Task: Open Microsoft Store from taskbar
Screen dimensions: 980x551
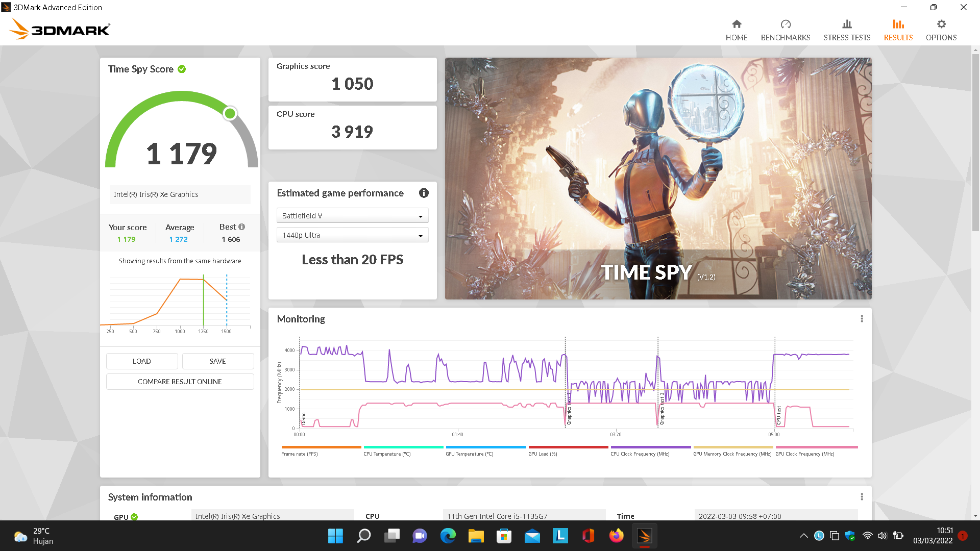Action: [x=504, y=536]
